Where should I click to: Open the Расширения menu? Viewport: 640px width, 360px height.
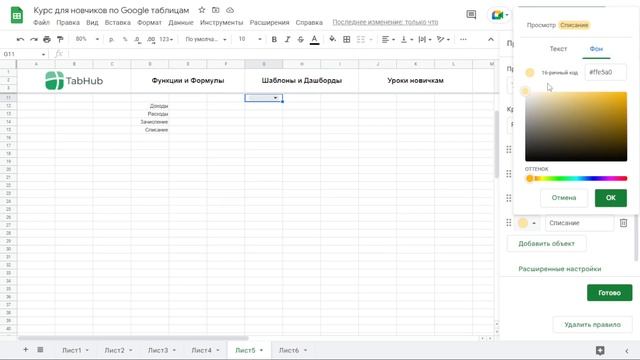click(269, 22)
